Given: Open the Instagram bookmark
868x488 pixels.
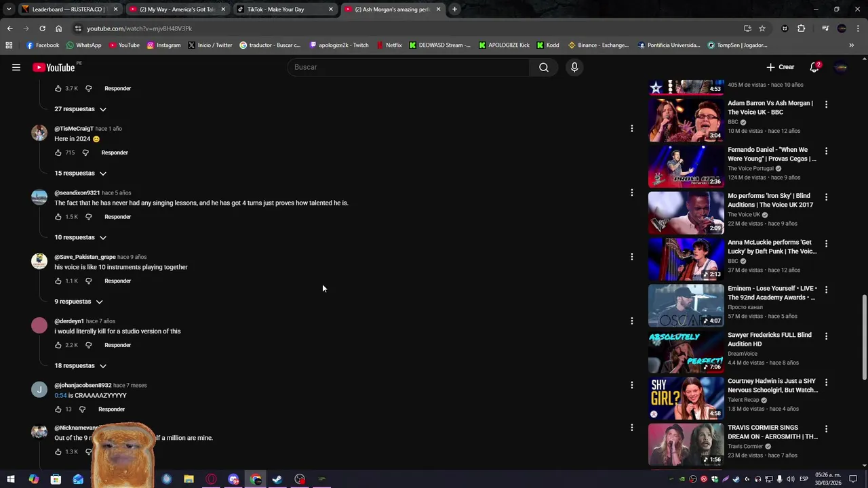Looking at the screenshot, I should pyautogui.click(x=163, y=45).
